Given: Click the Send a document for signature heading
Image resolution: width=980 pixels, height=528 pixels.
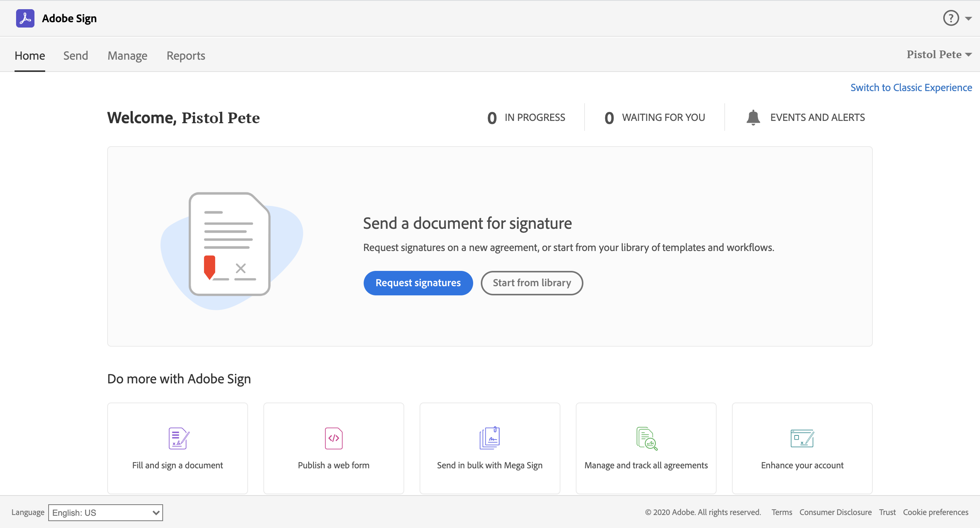Looking at the screenshot, I should 467,223.
